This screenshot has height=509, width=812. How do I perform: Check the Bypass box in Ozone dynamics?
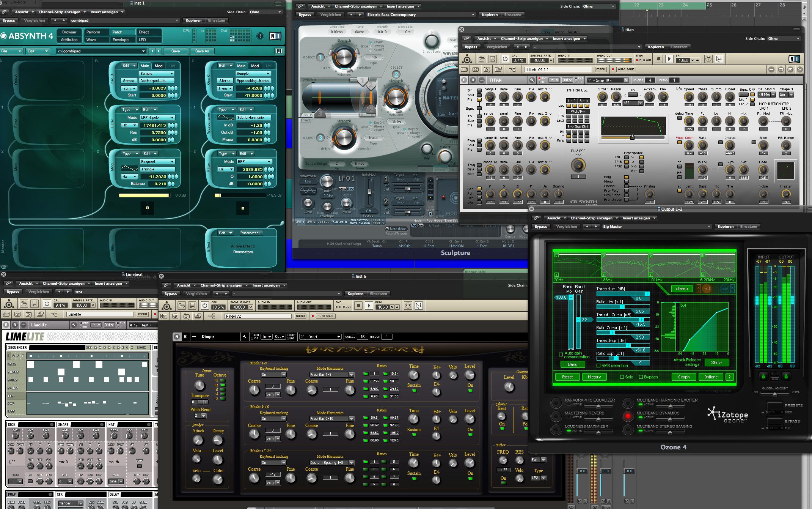(641, 377)
